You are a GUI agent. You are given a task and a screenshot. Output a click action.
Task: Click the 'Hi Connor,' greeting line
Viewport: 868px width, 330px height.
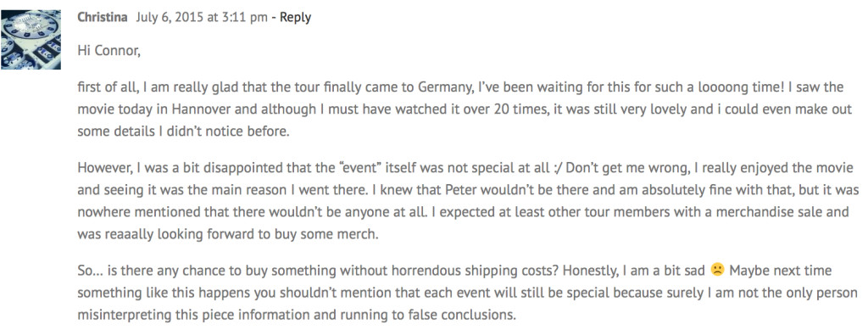[109, 52]
